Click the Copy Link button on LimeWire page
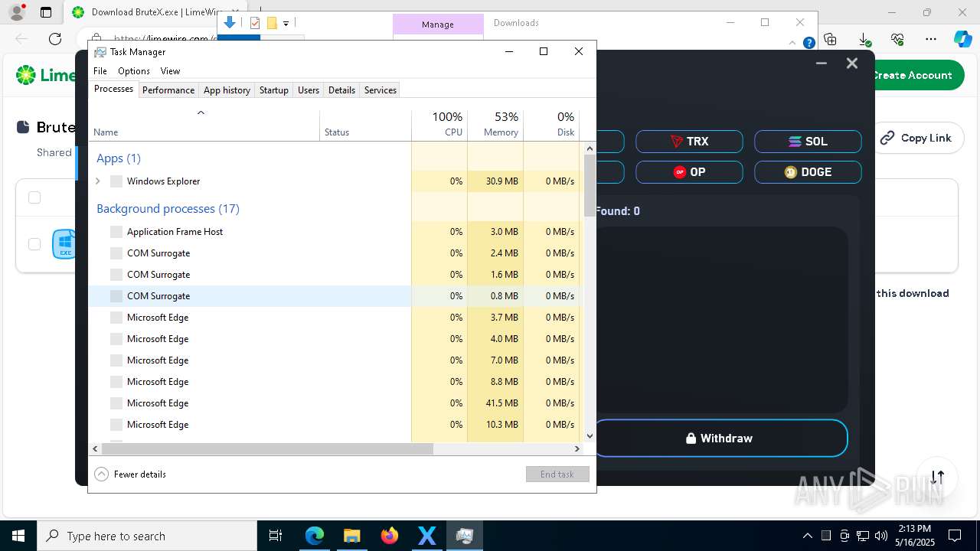The height and width of the screenshot is (551, 980). tap(916, 138)
